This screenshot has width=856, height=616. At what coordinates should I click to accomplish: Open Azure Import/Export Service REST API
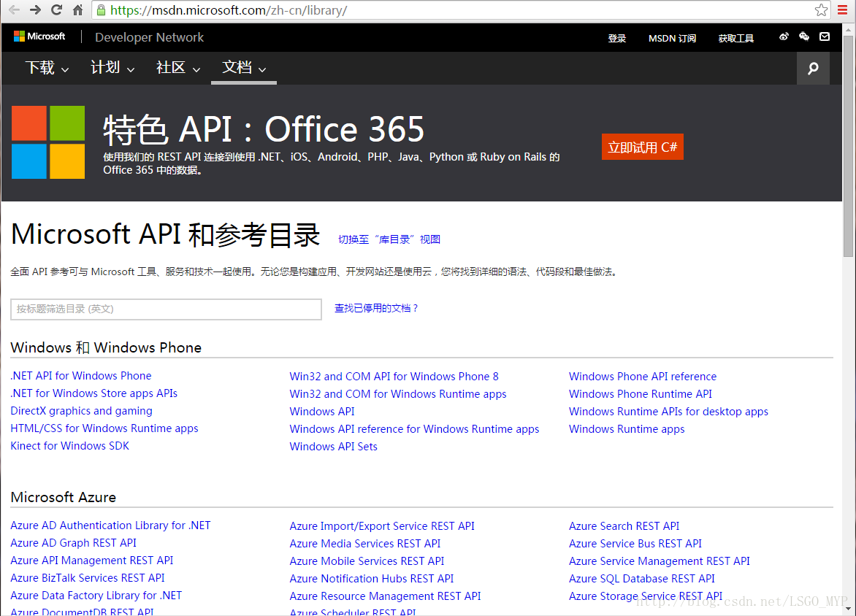coord(382,526)
